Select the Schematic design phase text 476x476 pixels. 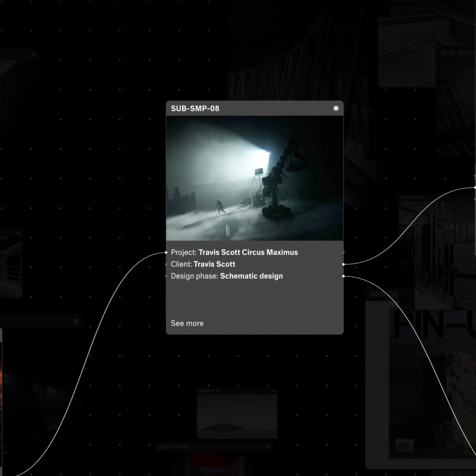point(251,276)
